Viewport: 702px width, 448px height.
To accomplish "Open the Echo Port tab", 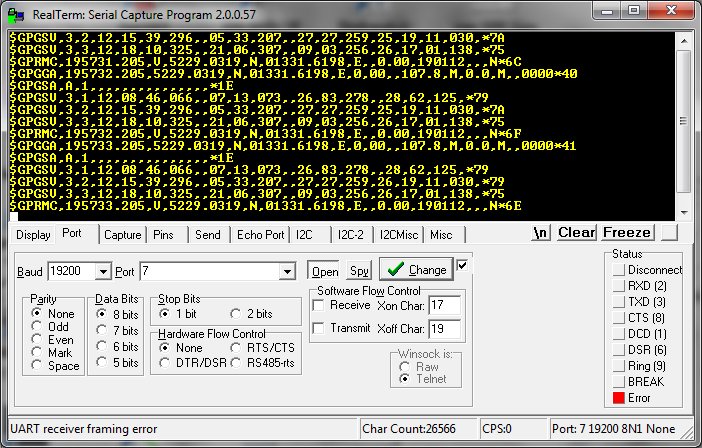I will [261, 235].
